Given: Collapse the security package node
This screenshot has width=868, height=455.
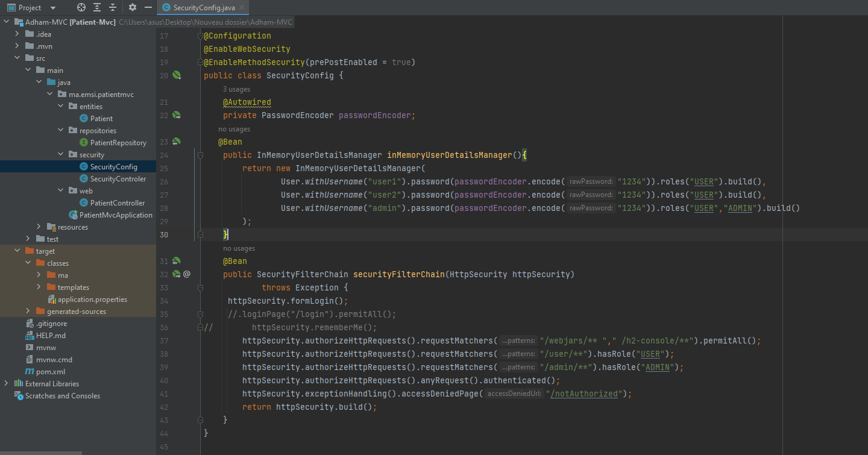Looking at the screenshot, I should [x=60, y=154].
